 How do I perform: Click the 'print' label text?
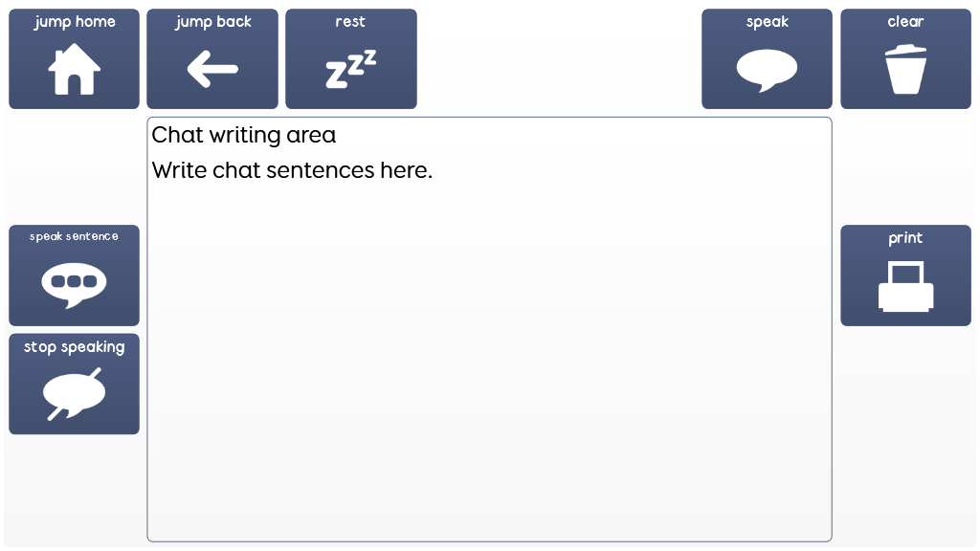[x=905, y=238]
